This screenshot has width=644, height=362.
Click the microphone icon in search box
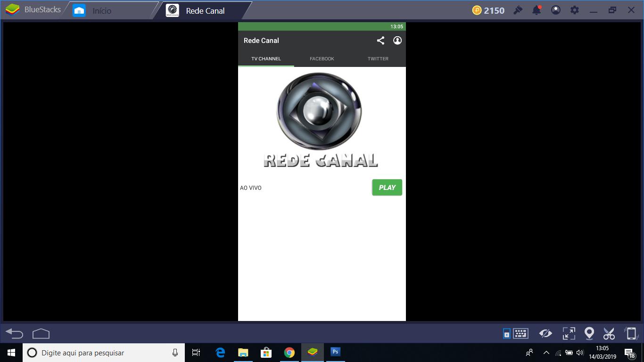(x=175, y=353)
